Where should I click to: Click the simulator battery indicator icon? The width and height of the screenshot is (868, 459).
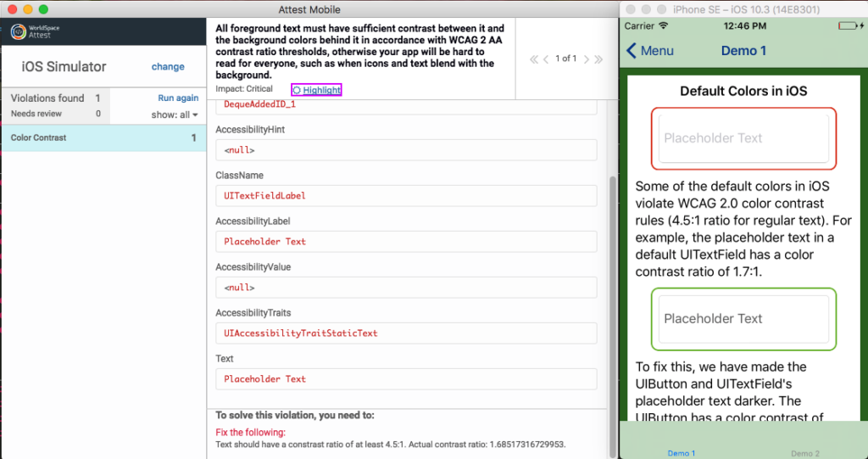click(847, 26)
